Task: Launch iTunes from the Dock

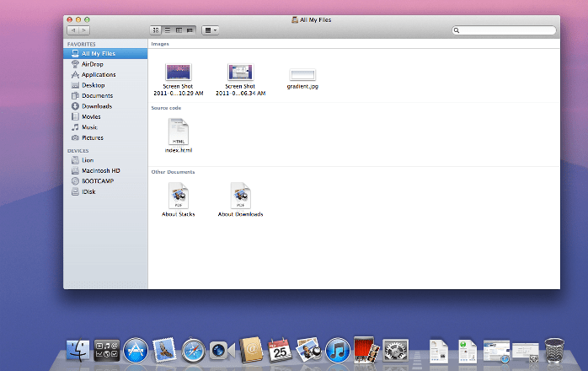Action: point(338,351)
